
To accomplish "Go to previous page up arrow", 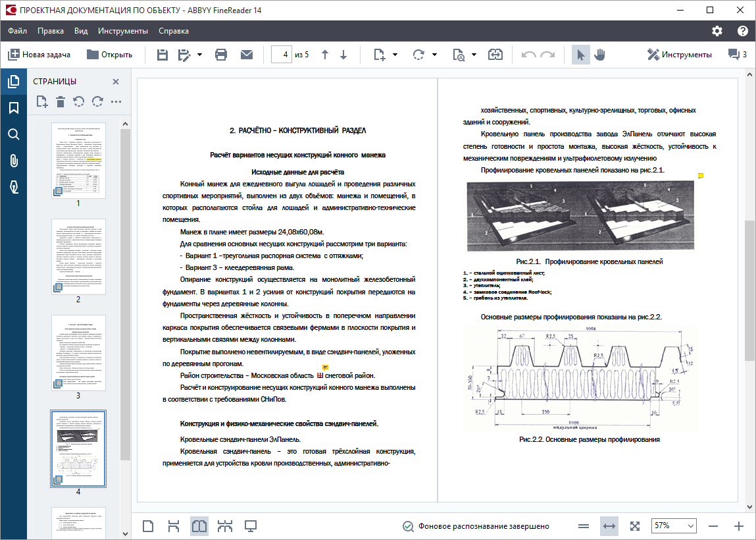I will 325,55.
